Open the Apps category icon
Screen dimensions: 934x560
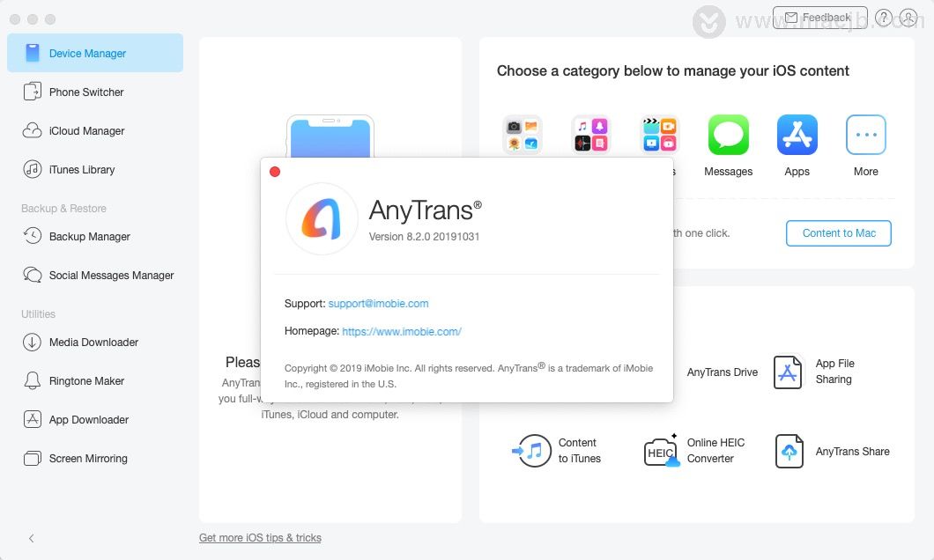797,135
